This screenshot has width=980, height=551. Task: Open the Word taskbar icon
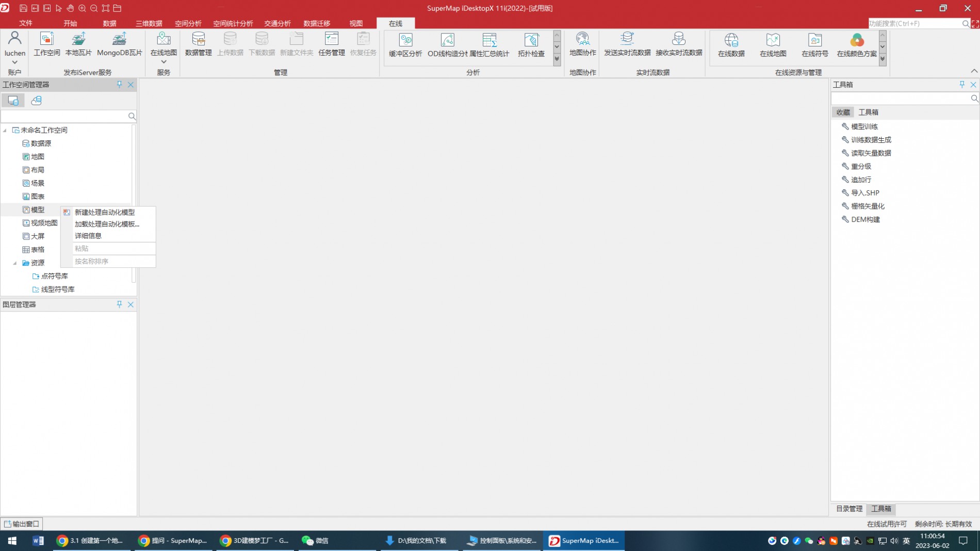(38, 540)
